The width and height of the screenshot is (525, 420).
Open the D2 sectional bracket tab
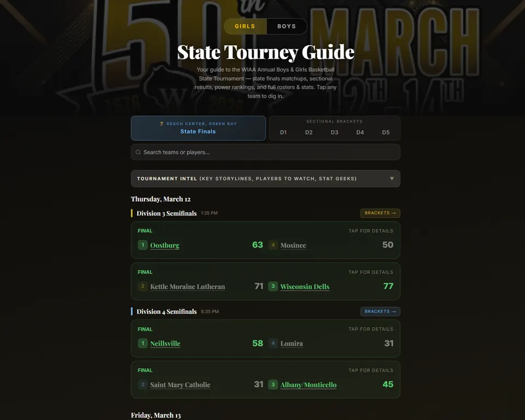308,132
